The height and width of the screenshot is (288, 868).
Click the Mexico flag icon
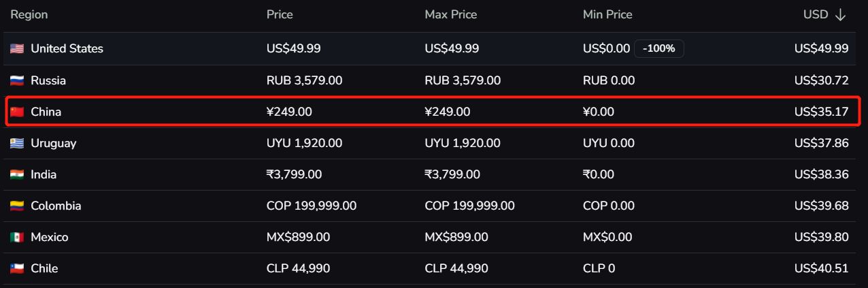click(x=17, y=237)
